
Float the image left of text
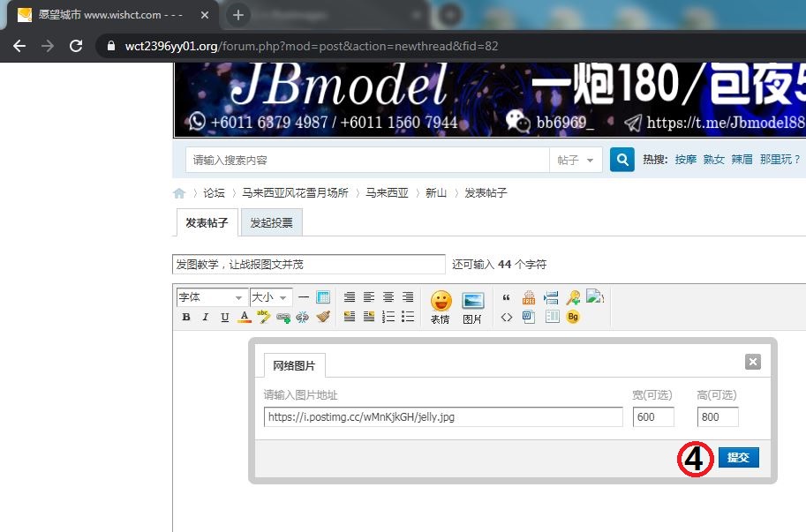(350, 317)
